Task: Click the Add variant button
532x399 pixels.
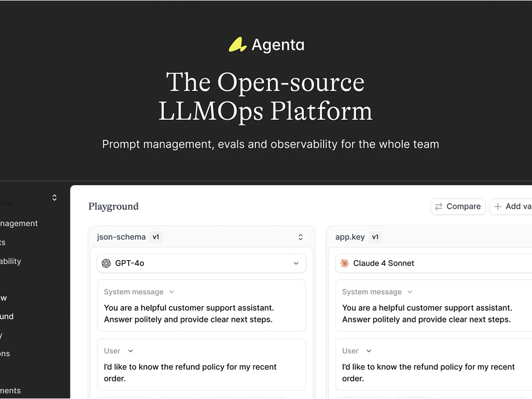Action: 511,206
